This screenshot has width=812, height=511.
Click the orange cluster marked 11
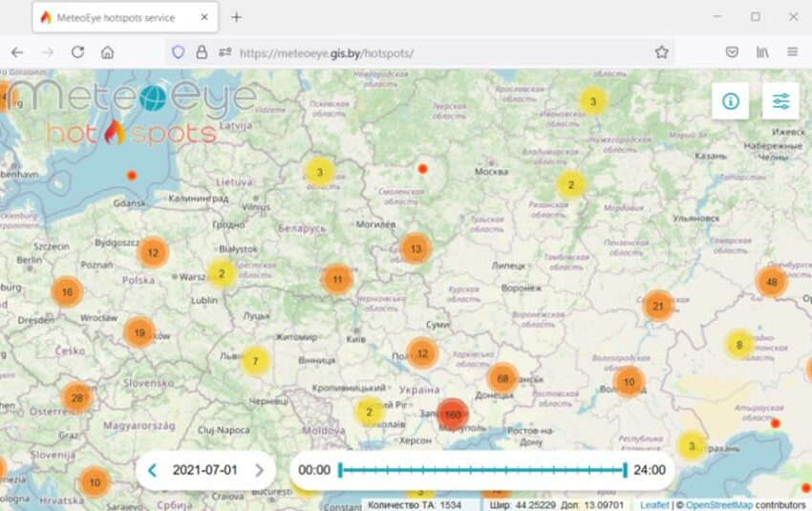point(337,280)
